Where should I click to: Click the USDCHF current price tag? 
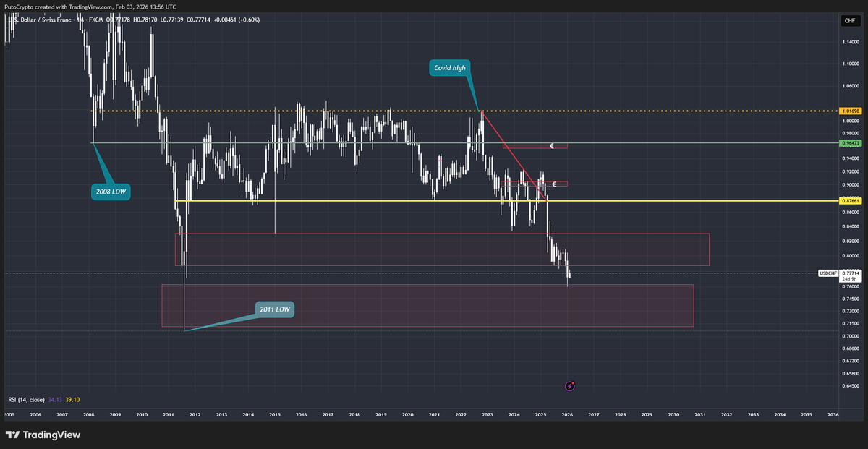[x=828, y=273]
